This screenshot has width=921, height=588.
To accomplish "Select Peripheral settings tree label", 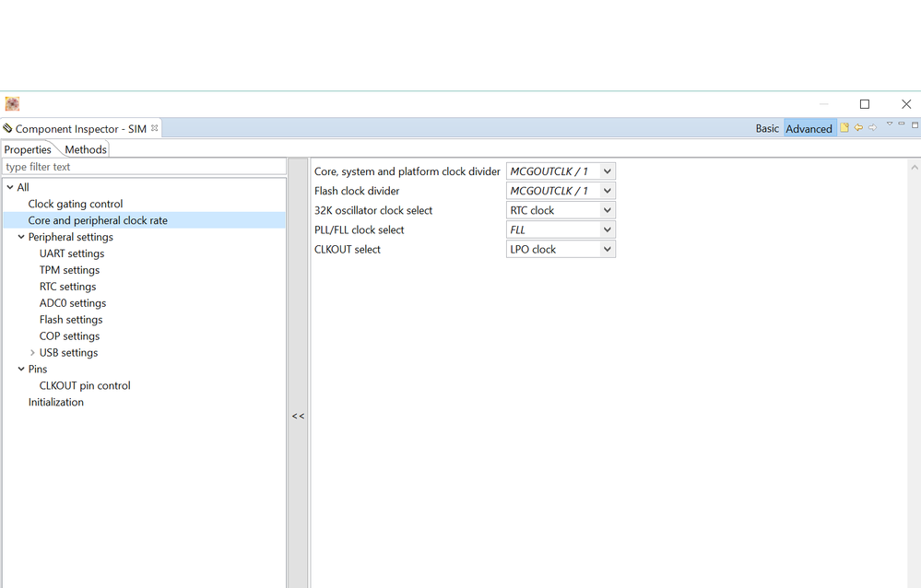I will pyautogui.click(x=70, y=237).
